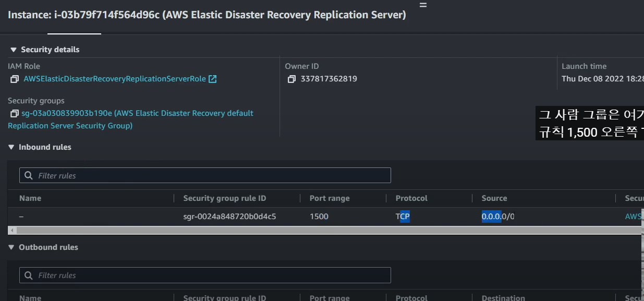Open IAM role external link icon
The height and width of the screenshot is (301, 644).
[212, 79]
